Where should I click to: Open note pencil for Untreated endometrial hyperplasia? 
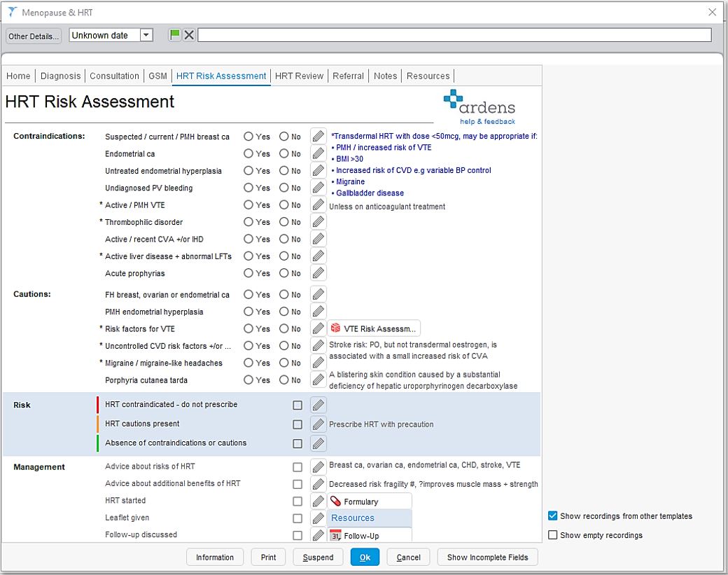click(318, 170)
